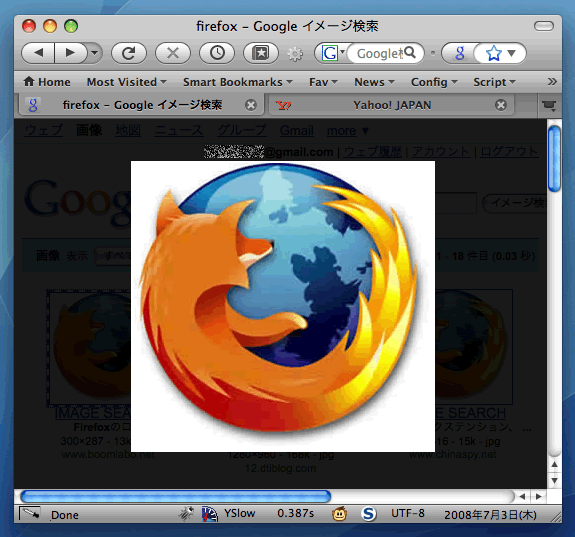Click the ログアウト link

click(x=509, y=151)
